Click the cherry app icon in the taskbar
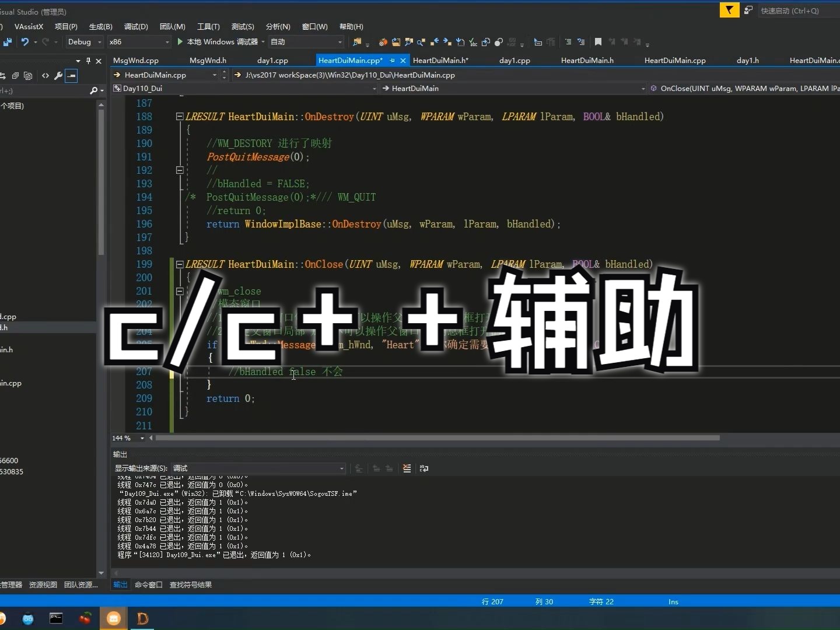 click(85, 618)
